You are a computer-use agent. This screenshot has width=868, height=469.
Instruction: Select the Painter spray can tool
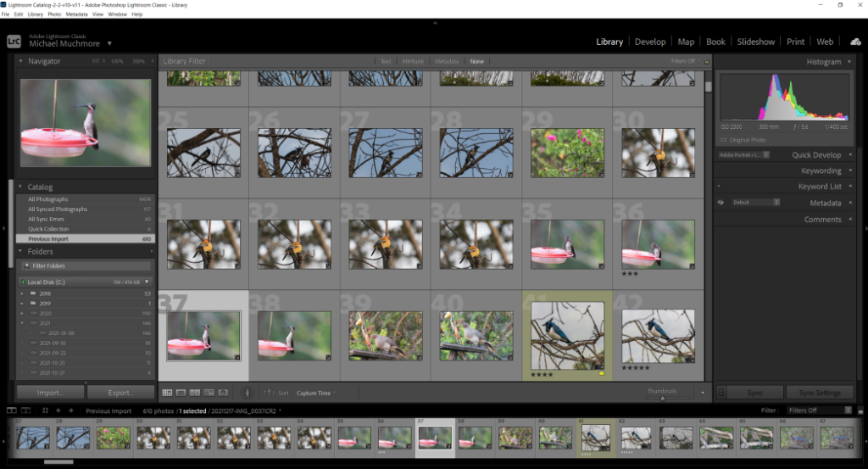point(247,393)
